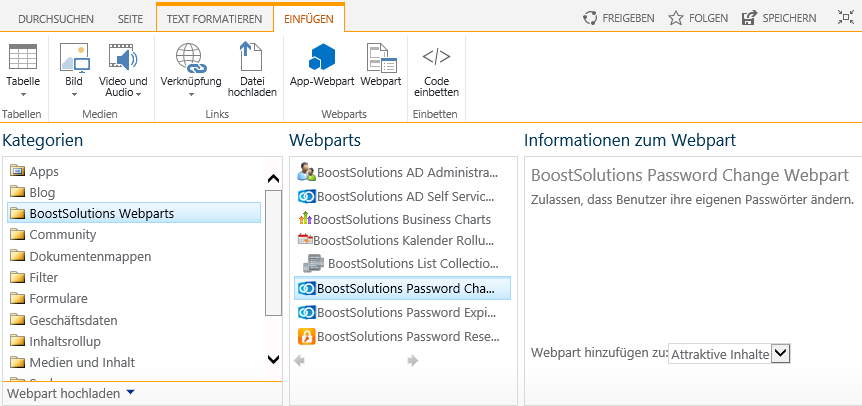
Task: Click the Folgen text button
Action: pos(709,18)
